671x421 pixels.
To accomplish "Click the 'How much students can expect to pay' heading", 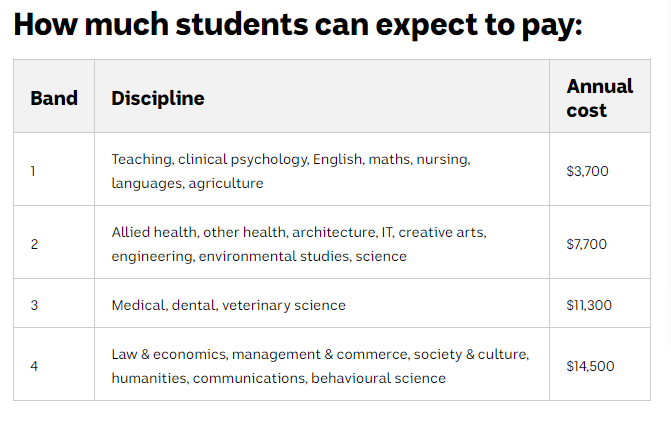I will point(298,25).
